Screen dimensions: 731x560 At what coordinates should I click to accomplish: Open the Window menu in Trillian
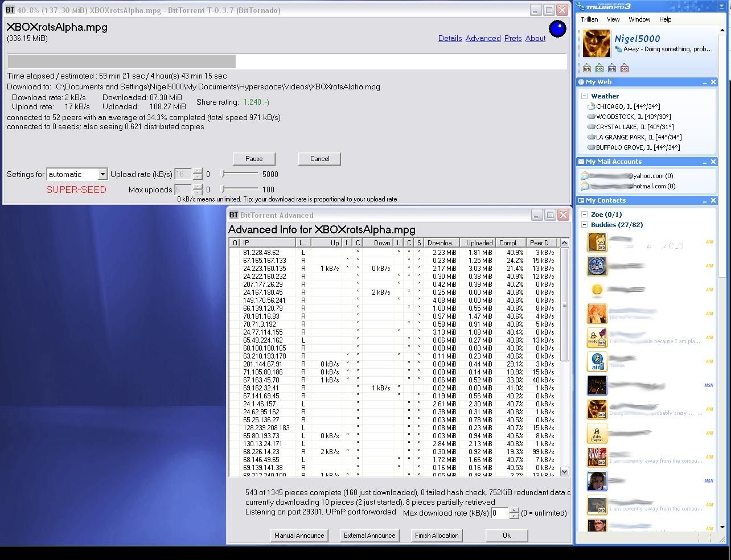[639, 19]
